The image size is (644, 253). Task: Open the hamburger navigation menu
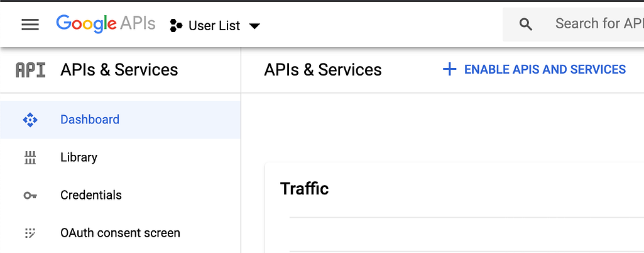(x=30, y=25)
